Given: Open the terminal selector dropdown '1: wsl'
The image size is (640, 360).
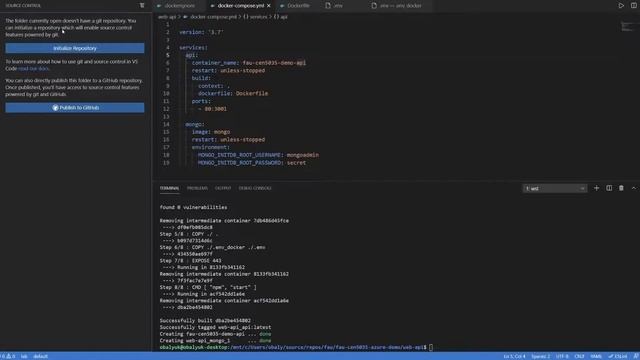Looking at the screenshot, I should (x=555, y=188).
